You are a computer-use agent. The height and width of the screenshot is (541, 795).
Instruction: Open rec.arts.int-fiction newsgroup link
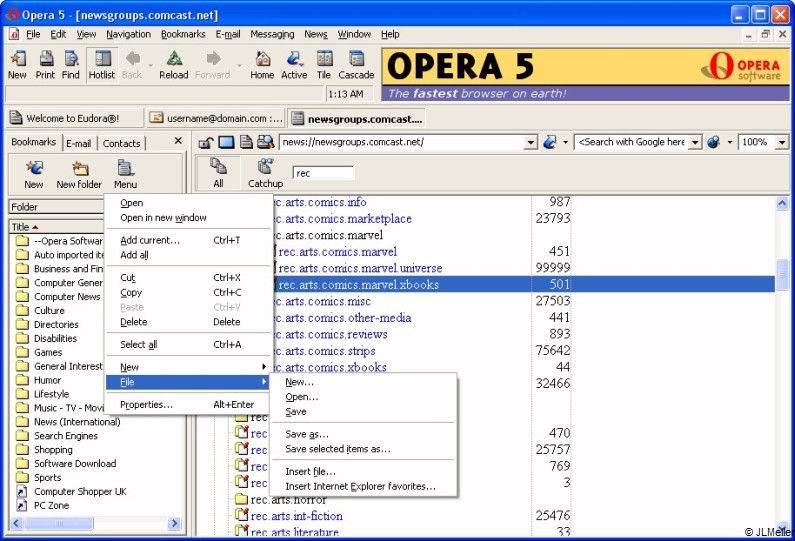pos(297,516)
